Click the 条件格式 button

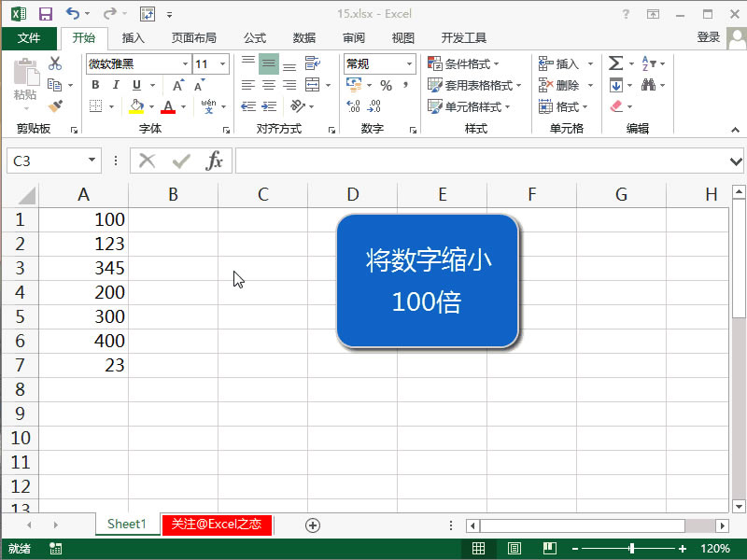point(459,63)
